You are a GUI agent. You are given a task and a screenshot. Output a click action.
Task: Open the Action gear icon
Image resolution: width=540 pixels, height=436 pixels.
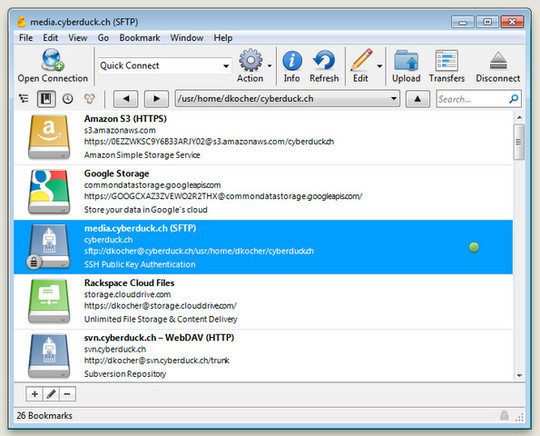pyautogui.click(x=250, y=60)
